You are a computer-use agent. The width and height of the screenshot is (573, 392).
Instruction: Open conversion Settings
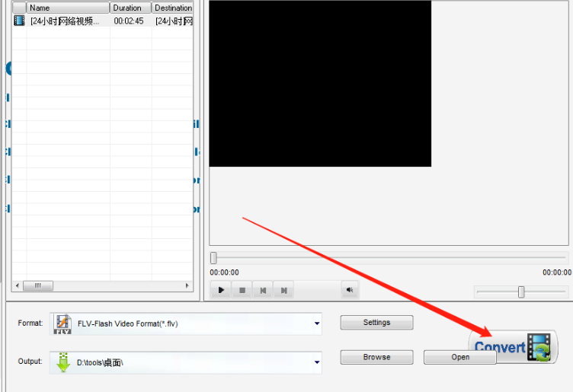pos(376,322)
